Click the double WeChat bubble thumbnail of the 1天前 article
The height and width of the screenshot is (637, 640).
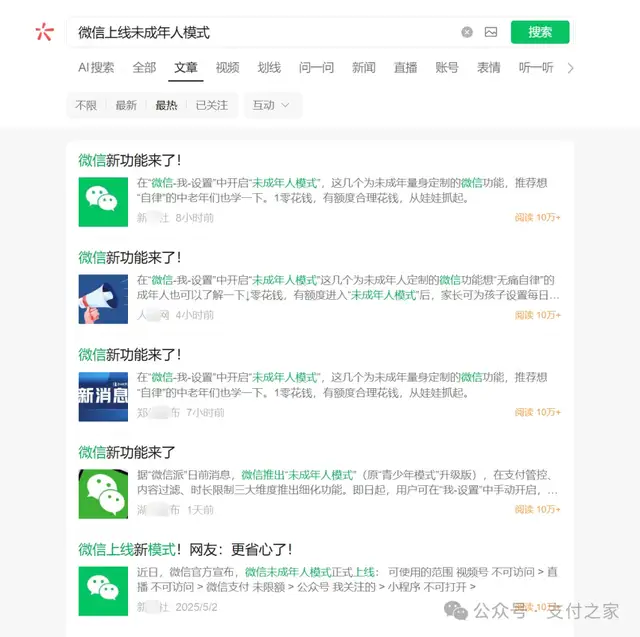tap(103, 494)
